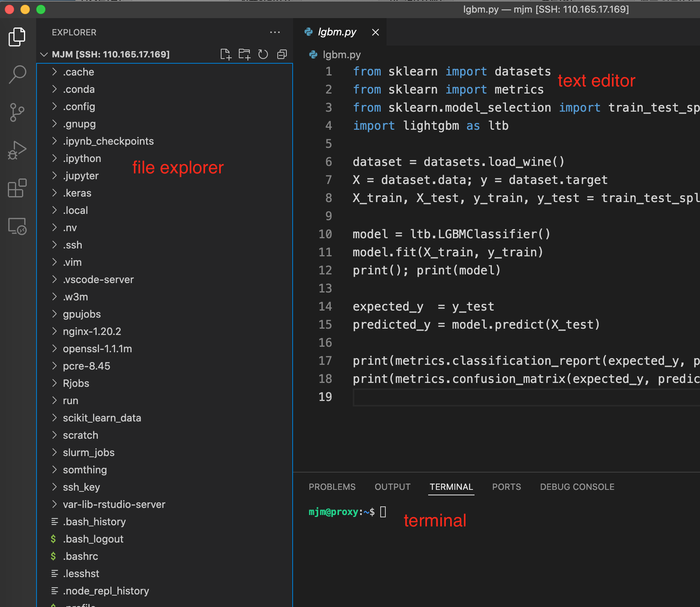Image resolution: width=700 pixels, height=607 pixels.
Task: Open the Source Control panel
Action: [x=17, y=112]
